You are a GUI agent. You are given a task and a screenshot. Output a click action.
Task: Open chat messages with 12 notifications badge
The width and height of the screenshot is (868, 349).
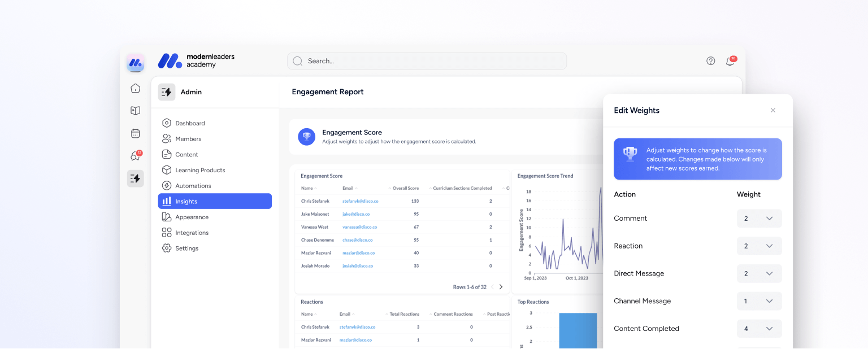(135, 156)
